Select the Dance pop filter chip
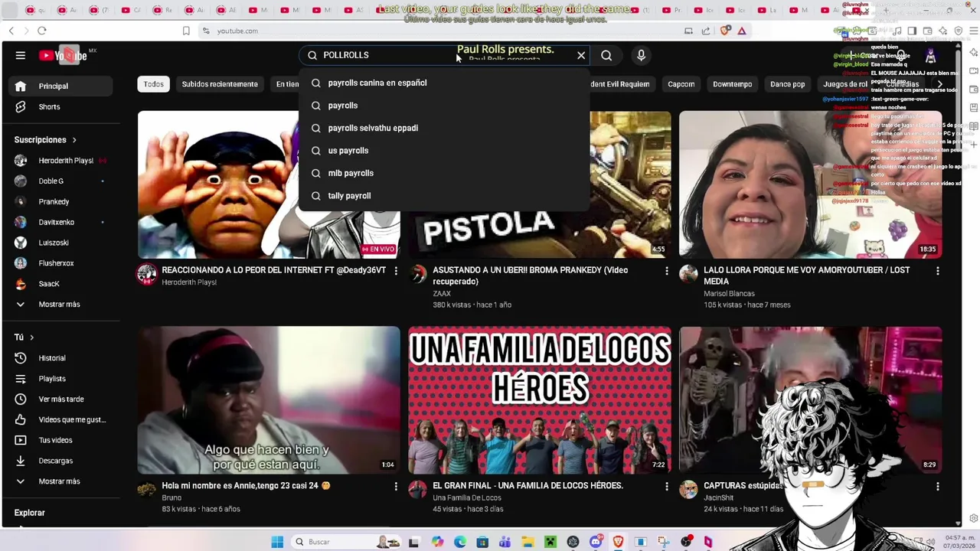The height and width of the screenshot is (551, 980). tap(787, 84)
